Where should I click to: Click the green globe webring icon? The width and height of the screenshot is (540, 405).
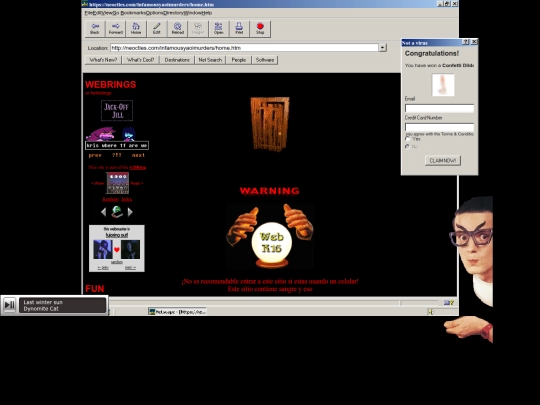tap(117, 212)
